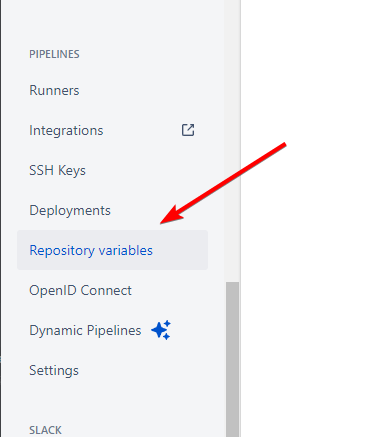Click the blue sparkle icon next to Dynamic Pipelines

tap(161, 330)
